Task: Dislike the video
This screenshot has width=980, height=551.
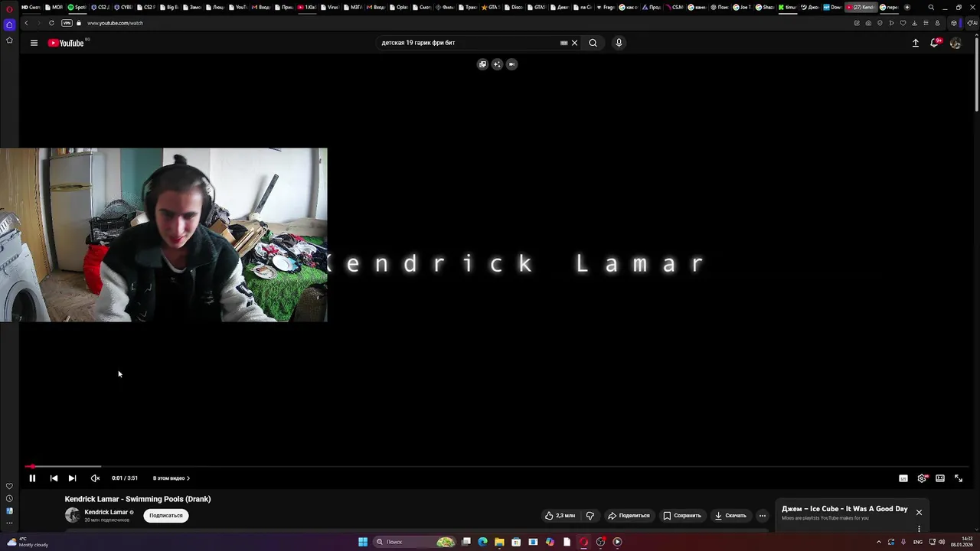Action: 590,515
